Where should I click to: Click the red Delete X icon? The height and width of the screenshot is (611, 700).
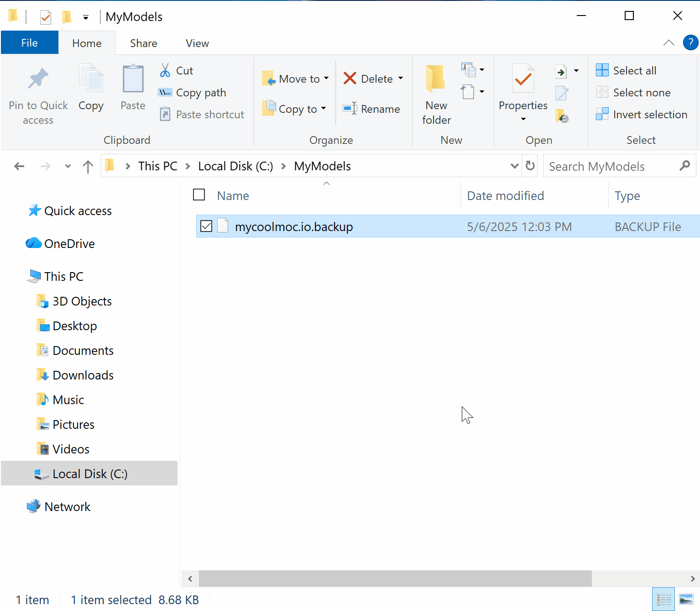(x=350, y=79)
